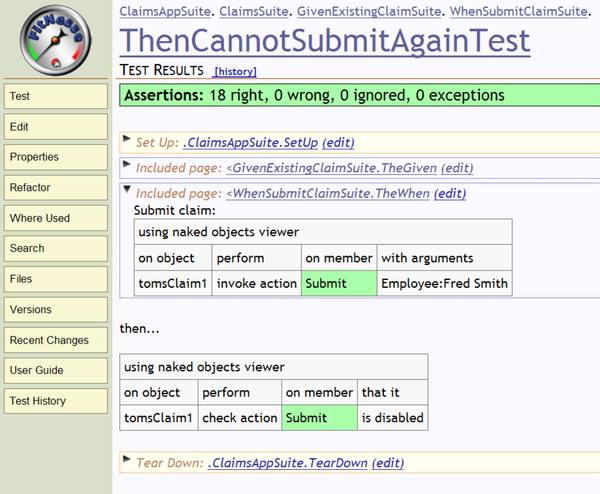Viewport: 600px width, 494px height.
Task: Collapse the WhenSubmitClaimSuite included page arrow
Action: coord(127,192)
